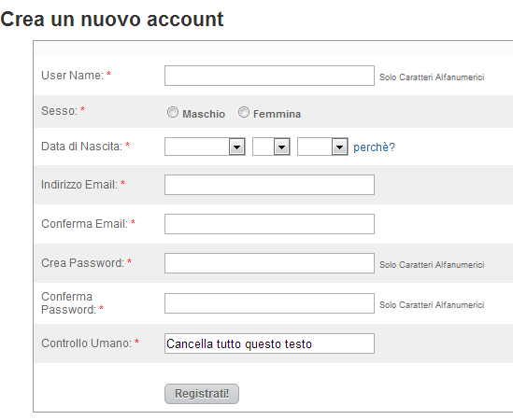Focus the Indirizzo Email field
This screenshot has width=513, height=420.
click(x=269, y=185)
